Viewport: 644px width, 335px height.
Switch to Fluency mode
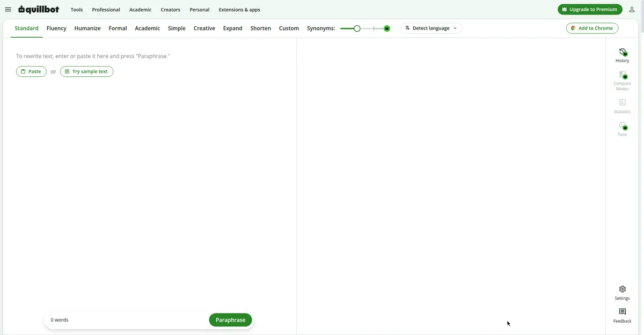[x=56, y=28]
